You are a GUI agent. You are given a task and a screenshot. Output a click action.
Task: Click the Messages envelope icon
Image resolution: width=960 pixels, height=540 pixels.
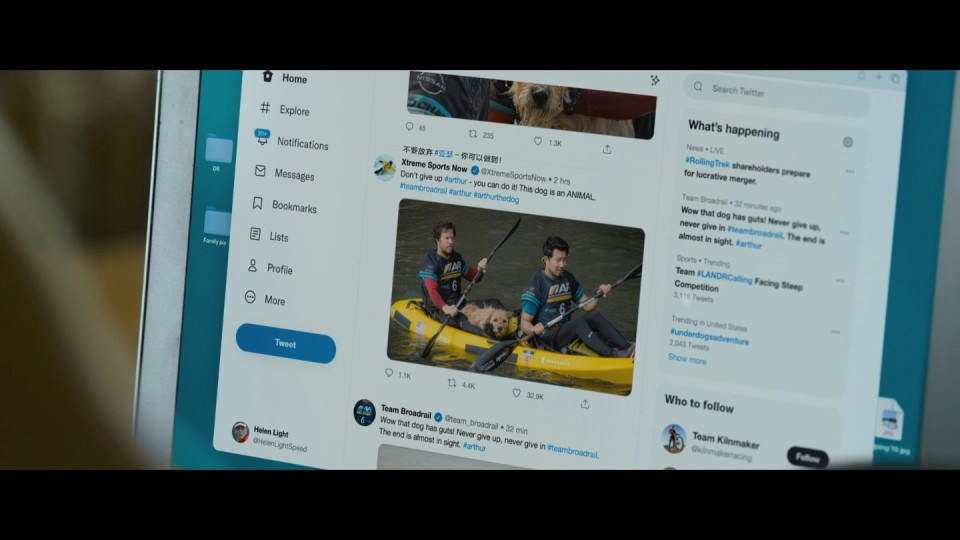pyautogui.click(x=260, y=171)
